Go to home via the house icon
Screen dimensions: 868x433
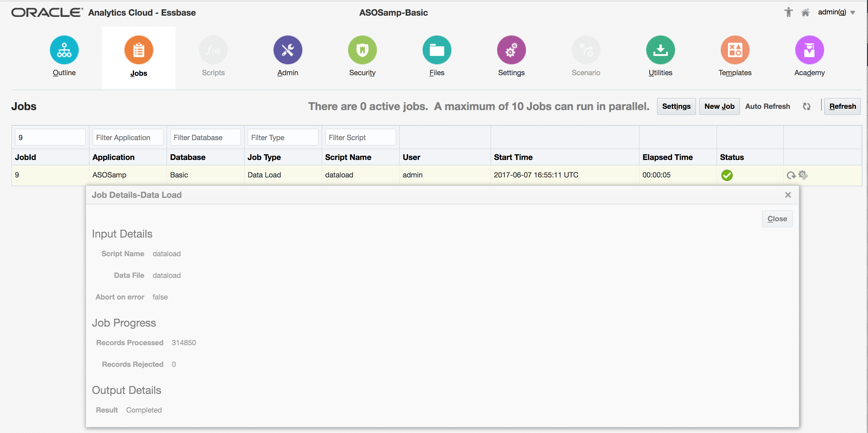click(x=805, y=12)
